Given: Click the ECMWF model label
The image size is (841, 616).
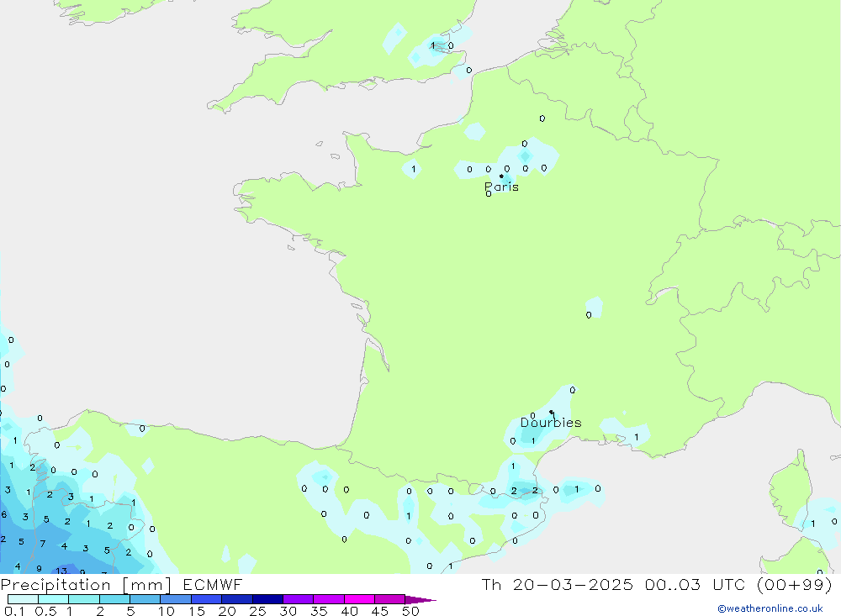Looking at the screenshot, I should [213, 584].
